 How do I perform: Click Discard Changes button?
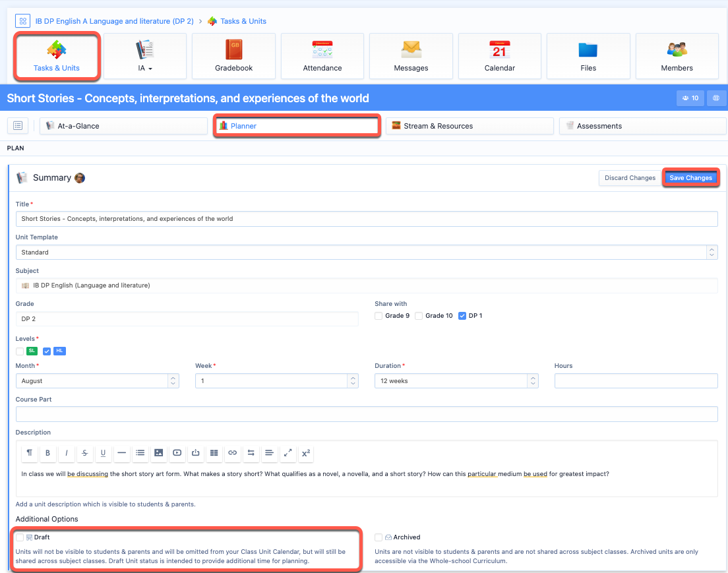point(630,178)
